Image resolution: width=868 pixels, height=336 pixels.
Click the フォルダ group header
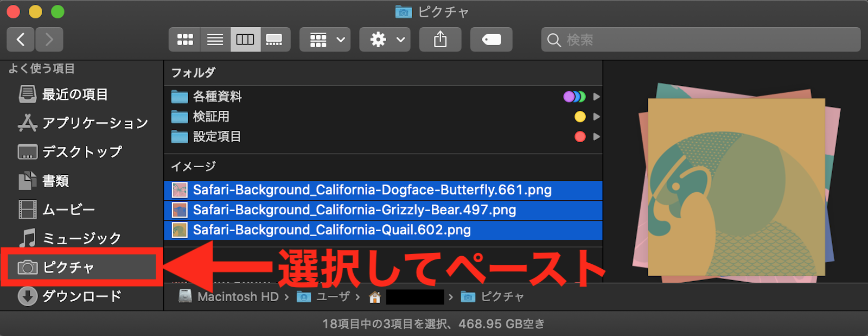(193, 73)
